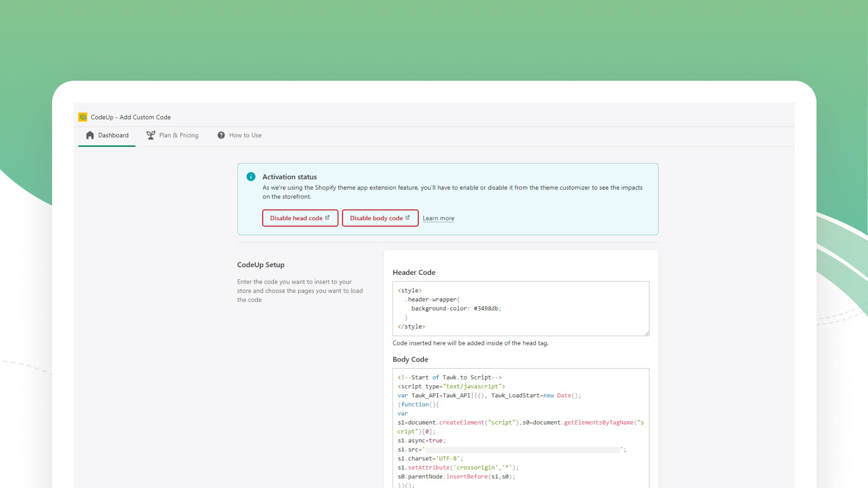Screen dimensions: 868x488
Task: Focus the Body Code text area
Action: (521, 412)
